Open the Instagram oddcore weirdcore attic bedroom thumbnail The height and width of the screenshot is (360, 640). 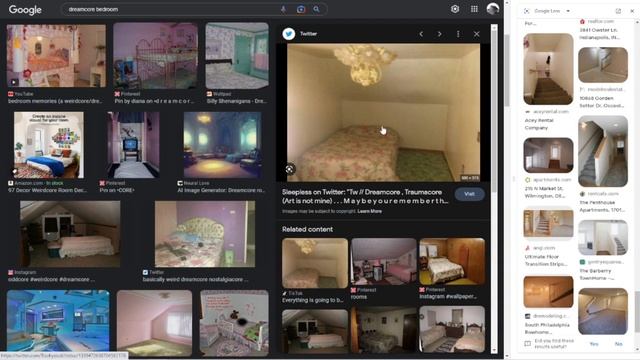(70, 234)
